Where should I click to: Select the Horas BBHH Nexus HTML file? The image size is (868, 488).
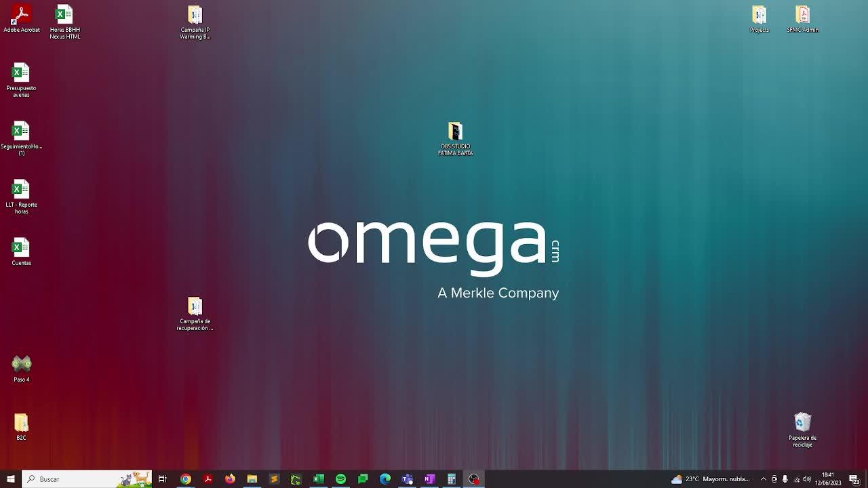click(x=64, y=22)
